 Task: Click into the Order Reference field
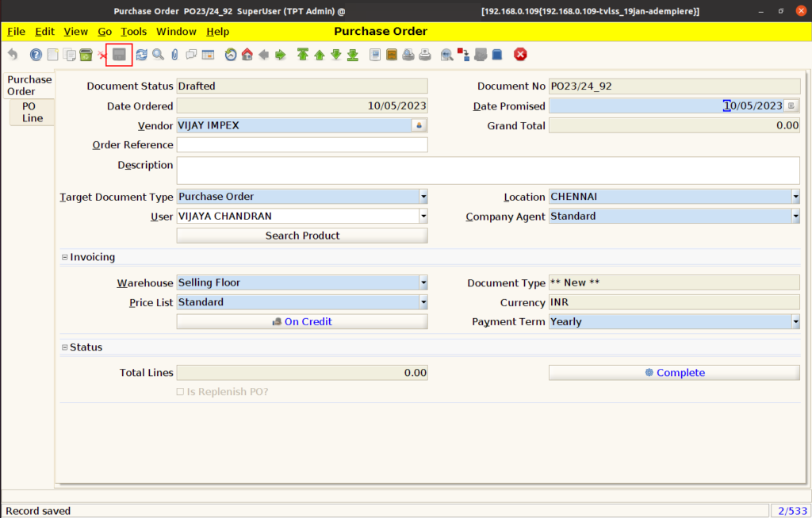(302, 144)
